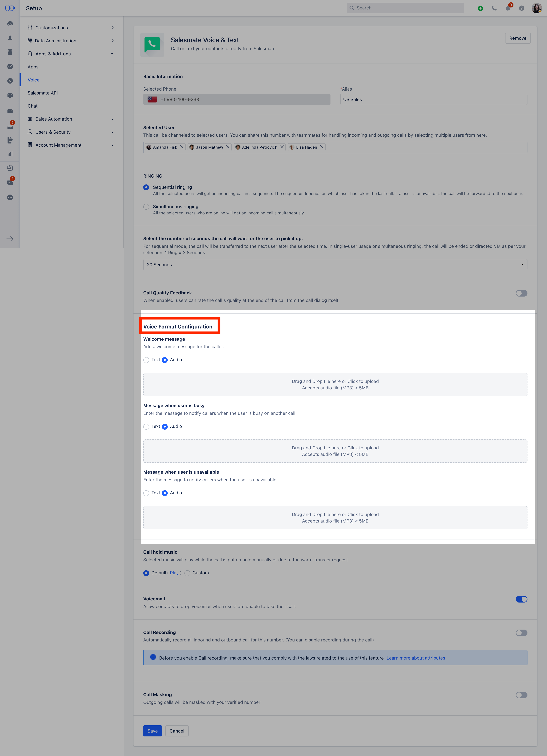This screenshot has width=547, height=756.
Task: Select Sequential ringing option
Action: coord(146,187)
